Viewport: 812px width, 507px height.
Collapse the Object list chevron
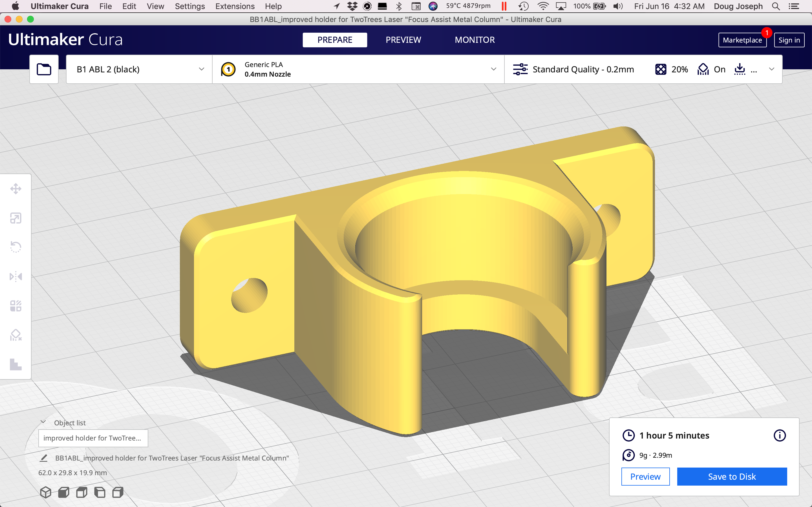(x=43, y=422)
